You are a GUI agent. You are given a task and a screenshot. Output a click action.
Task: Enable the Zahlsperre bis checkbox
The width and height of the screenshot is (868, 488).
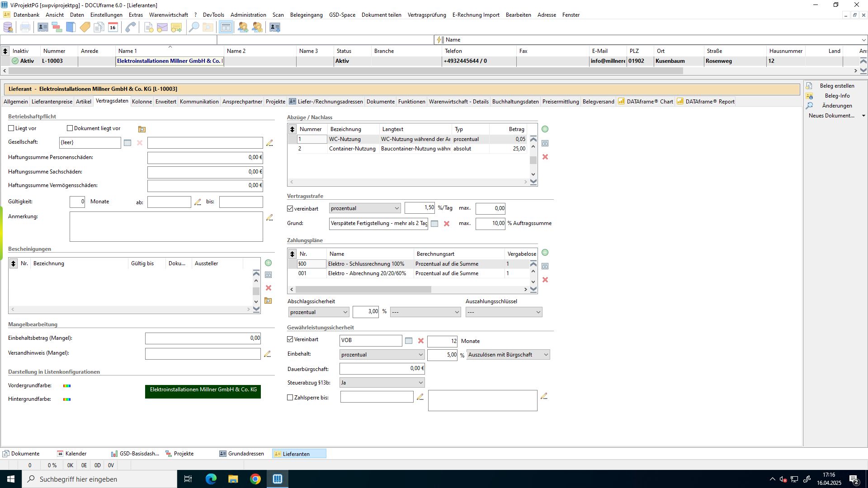[x=290, y=398]
